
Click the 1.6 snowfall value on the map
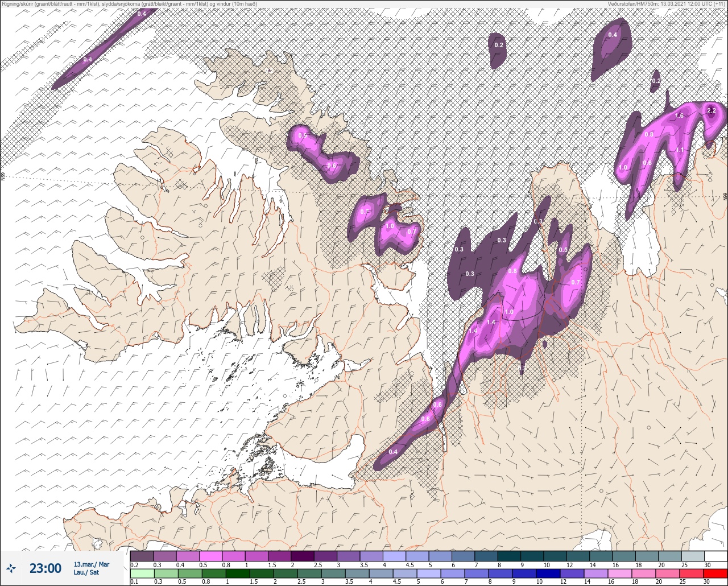(679, 116)
